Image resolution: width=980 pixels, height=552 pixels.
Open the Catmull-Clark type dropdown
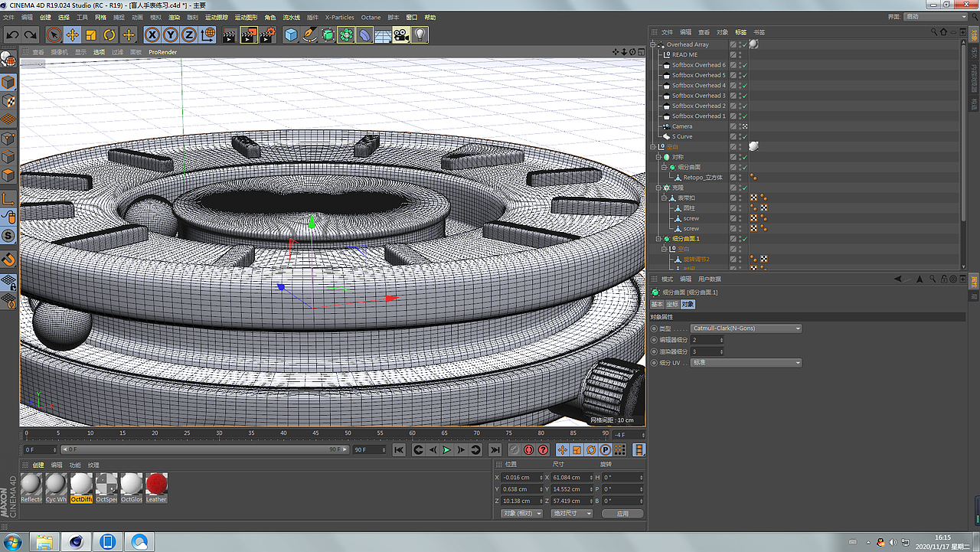(x=746, y=328)
